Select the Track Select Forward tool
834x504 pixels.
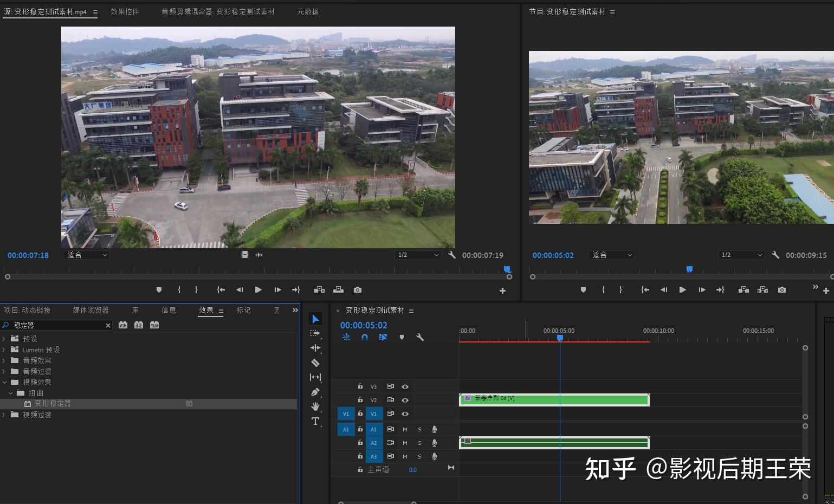click(315, 333)
